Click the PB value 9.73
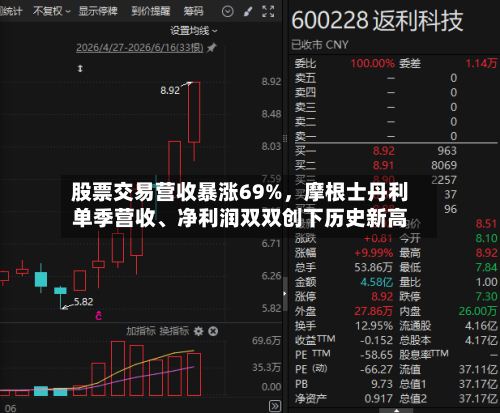The width and height of the screenshot is (500, 413). pyautogui.click(x=382, y=384)
